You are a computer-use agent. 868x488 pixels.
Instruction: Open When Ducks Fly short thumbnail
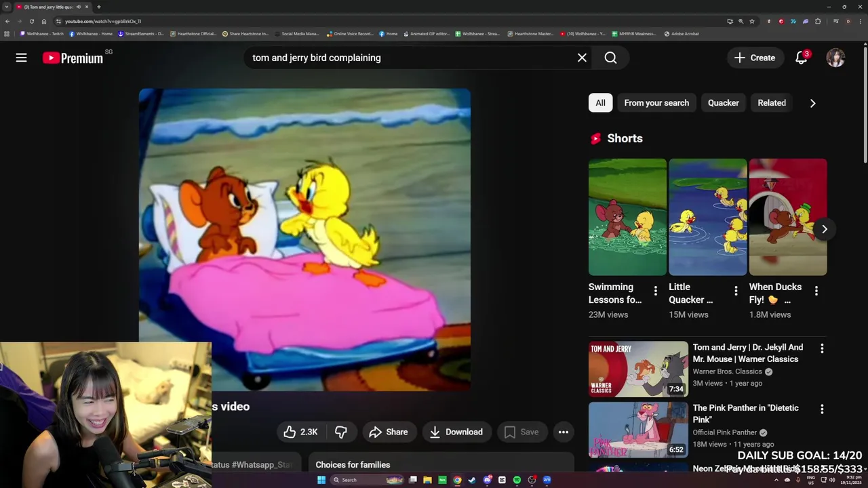[x=787, y=217]
